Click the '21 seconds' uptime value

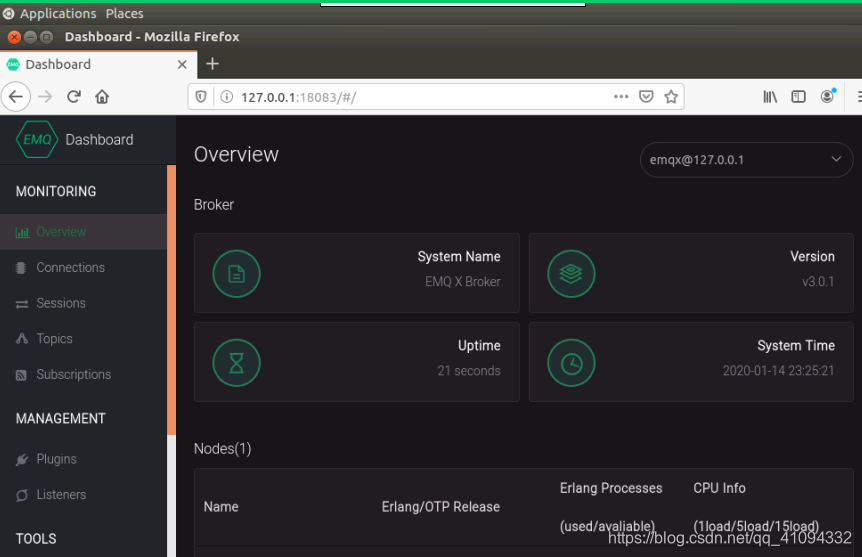[x=469, y=371]
